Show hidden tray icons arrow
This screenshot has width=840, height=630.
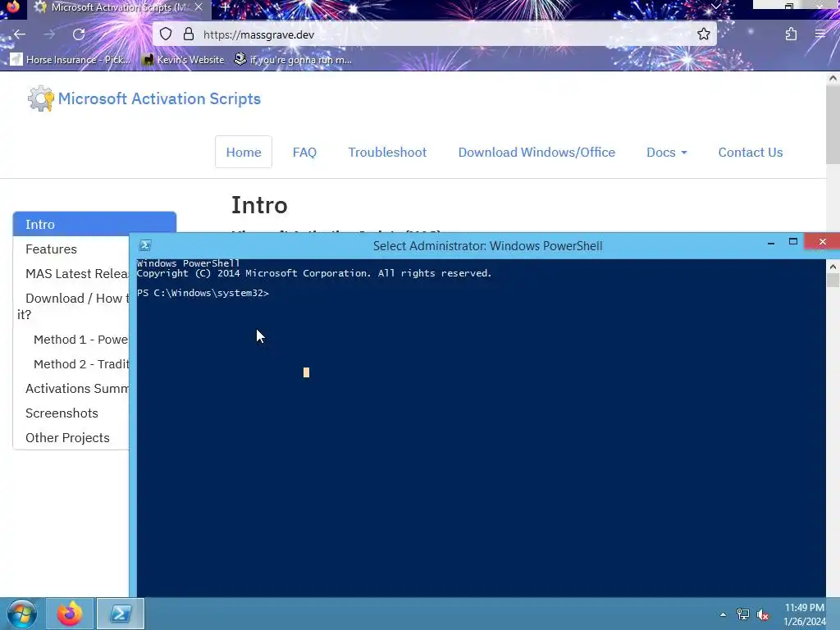point(723,614)
